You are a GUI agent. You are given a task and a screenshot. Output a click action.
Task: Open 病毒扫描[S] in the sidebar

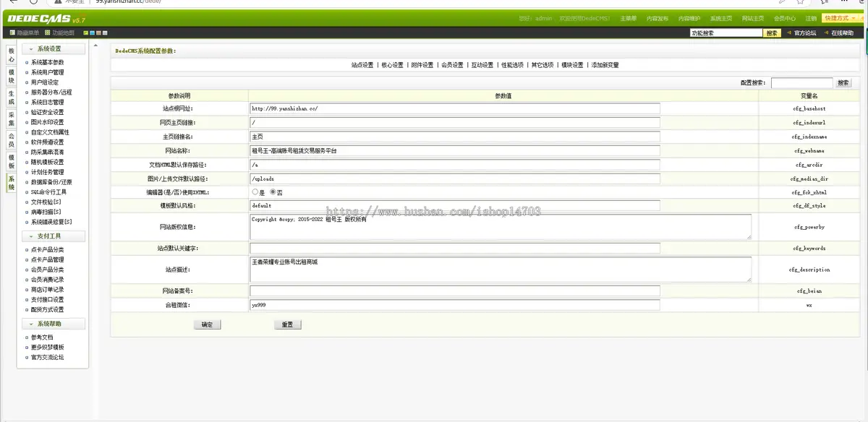tap(46, 212)
